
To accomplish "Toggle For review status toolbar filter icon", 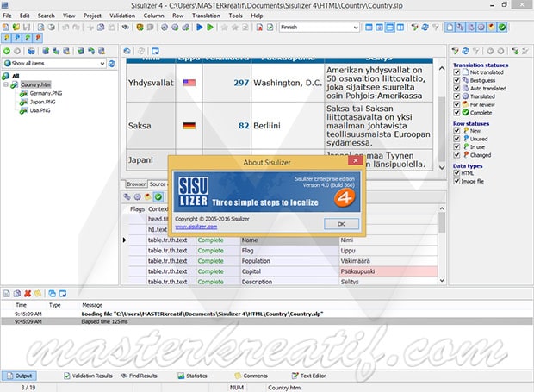I will 492,28.
